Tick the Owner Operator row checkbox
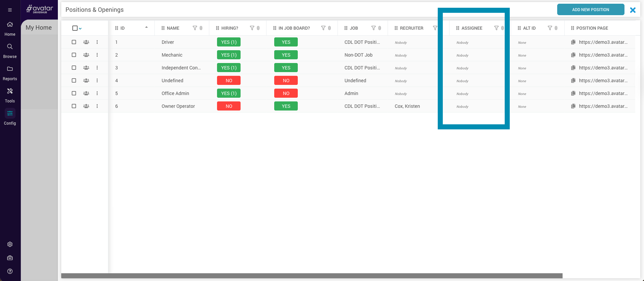This screenshot has height=281, width=644. pos(74,106)
